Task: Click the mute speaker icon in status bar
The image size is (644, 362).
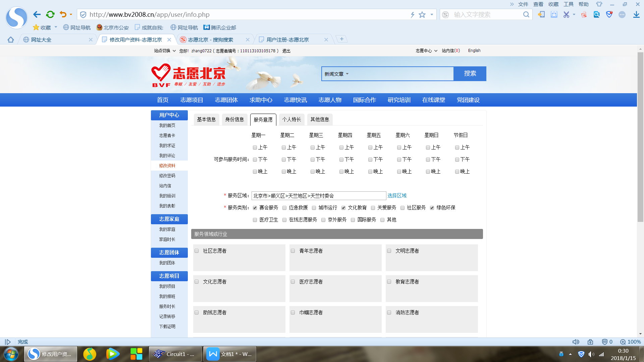Action: [x=576, y=342]
